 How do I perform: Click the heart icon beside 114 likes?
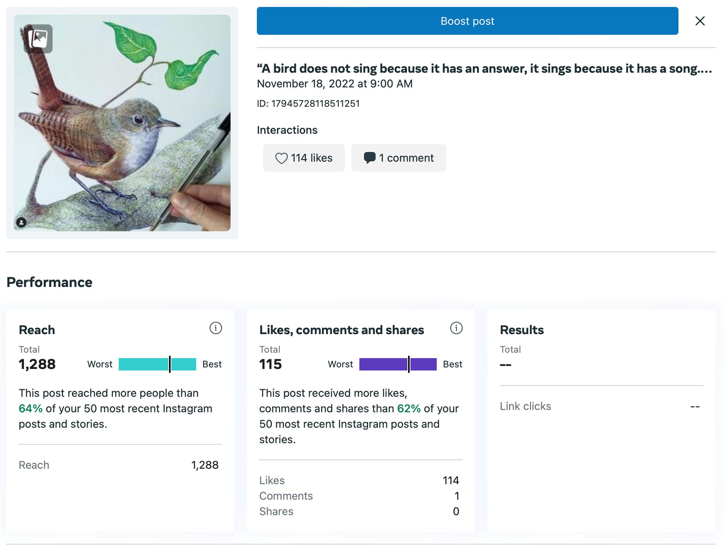(x=281, y=158)
